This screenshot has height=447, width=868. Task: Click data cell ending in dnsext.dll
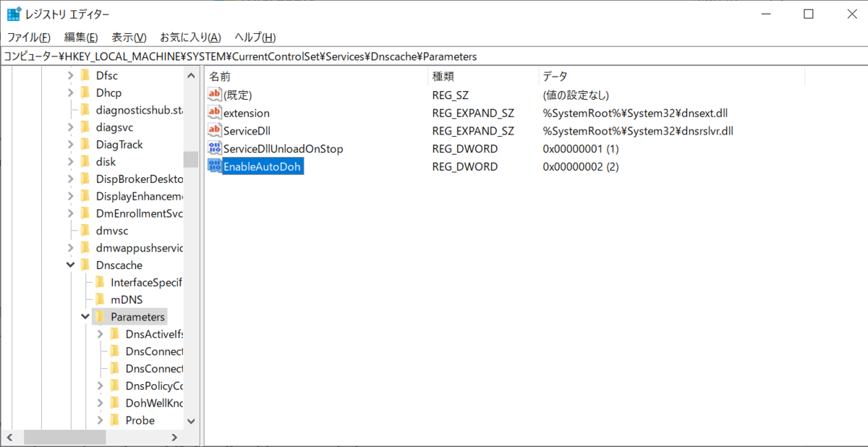point(637,113)
